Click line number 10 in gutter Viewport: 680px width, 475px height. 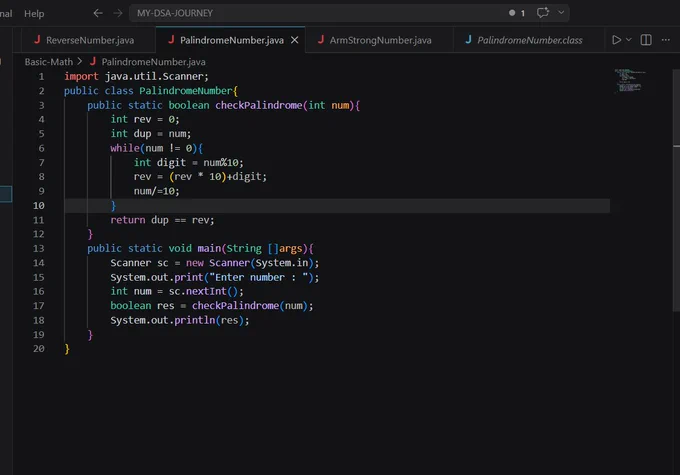tap(39, 206)
